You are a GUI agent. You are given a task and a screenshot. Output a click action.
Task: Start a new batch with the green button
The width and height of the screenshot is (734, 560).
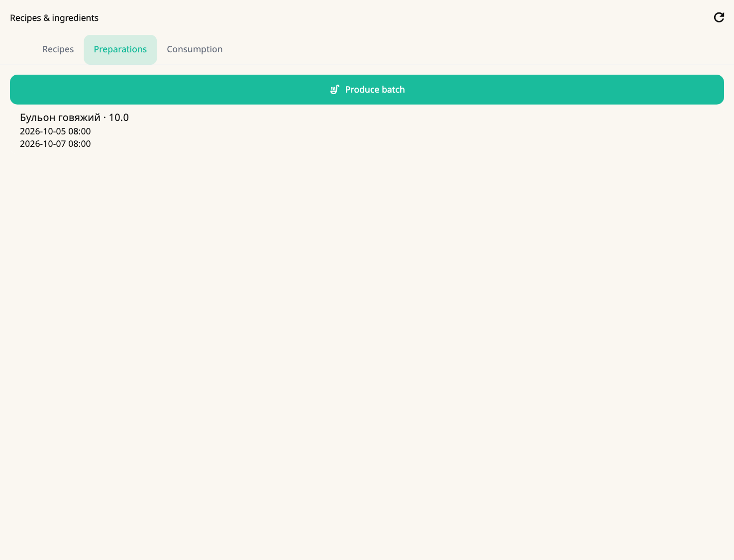(x=367, y=90)
